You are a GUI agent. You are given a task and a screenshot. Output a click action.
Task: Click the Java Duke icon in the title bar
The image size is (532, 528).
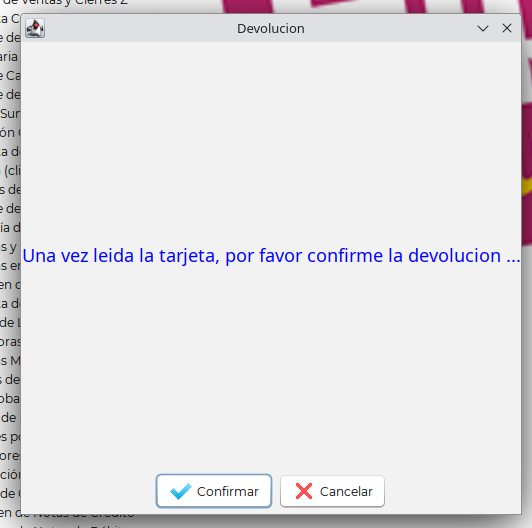coord(35,28)
